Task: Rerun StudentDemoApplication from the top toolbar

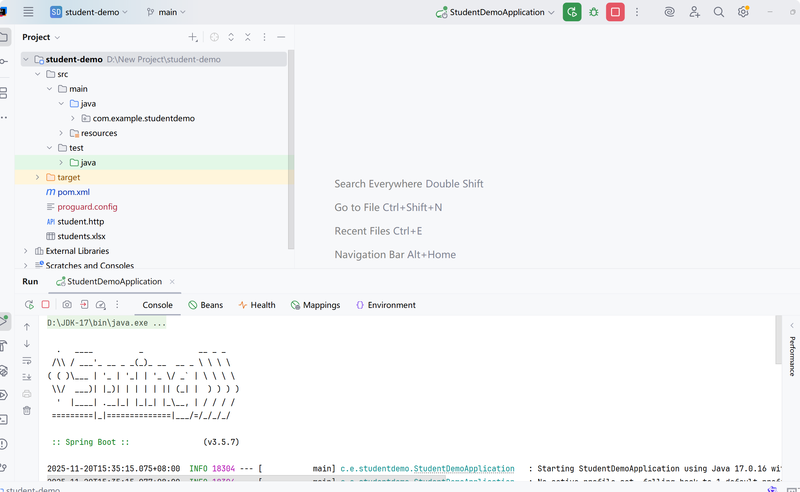Action: 571,12
